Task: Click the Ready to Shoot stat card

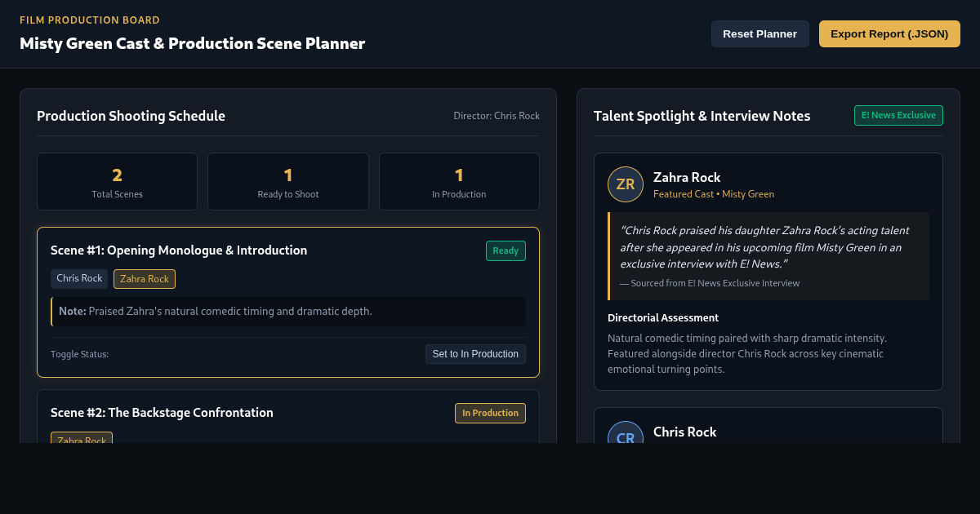Action: (288, 182)
